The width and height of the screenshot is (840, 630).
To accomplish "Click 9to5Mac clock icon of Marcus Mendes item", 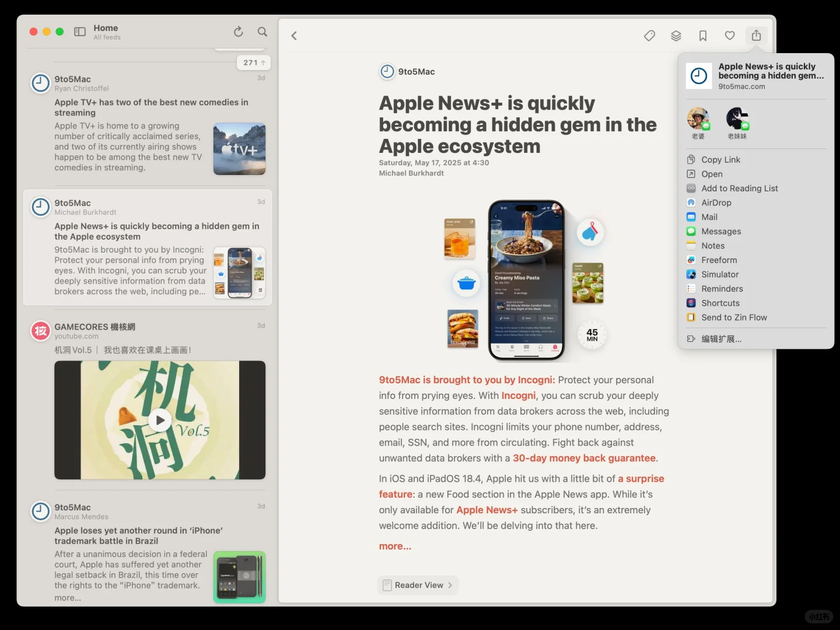I will pos(40,512).
